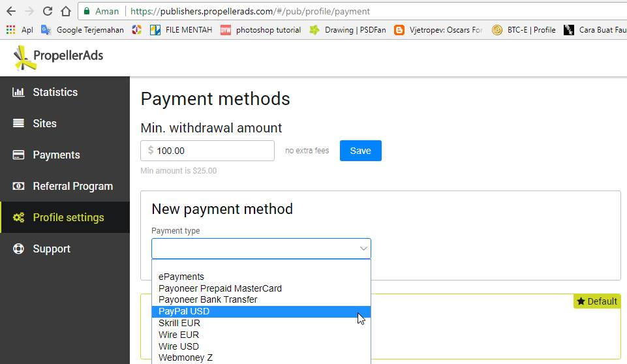Open the Apps grid bookmark icon

click(11, 29)
